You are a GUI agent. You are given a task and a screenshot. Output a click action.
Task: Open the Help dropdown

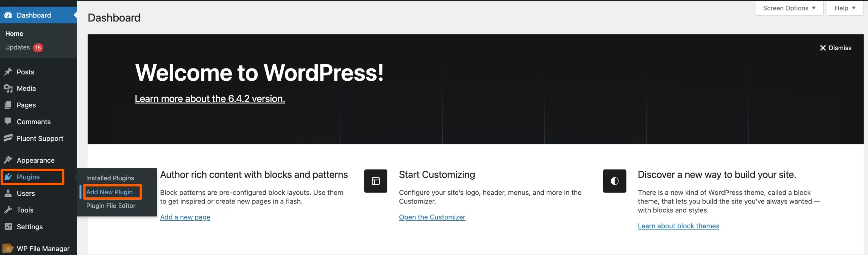[x=845, y=8]
